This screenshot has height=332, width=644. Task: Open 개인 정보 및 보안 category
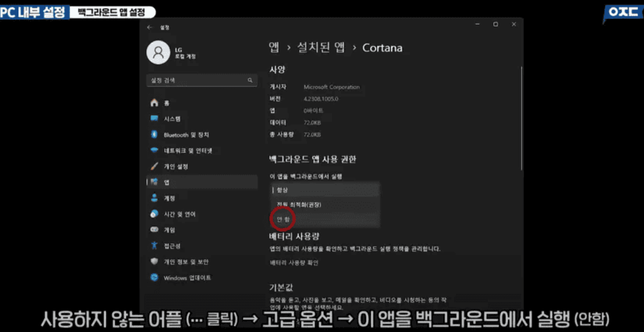(x=202, y=262)
